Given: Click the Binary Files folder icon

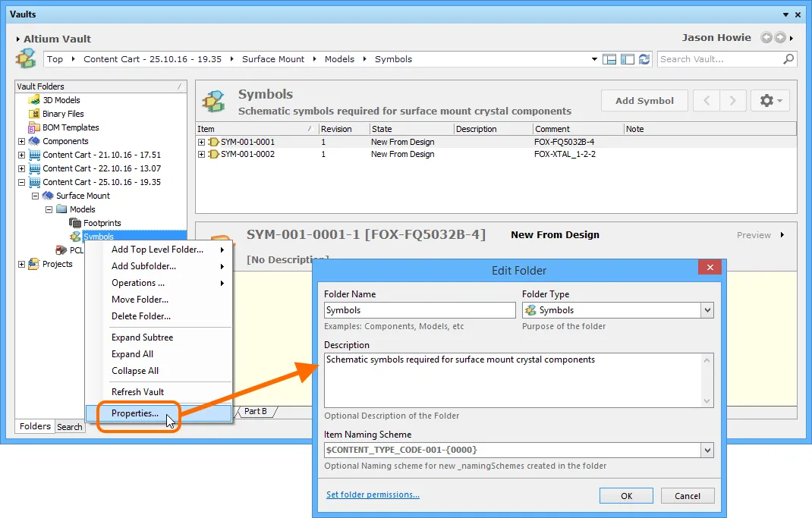Looking at the screenshot, I should click(34, 114).
